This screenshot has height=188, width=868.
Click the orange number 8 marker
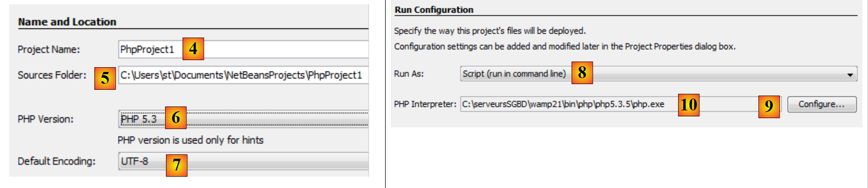tap(582, 72)
